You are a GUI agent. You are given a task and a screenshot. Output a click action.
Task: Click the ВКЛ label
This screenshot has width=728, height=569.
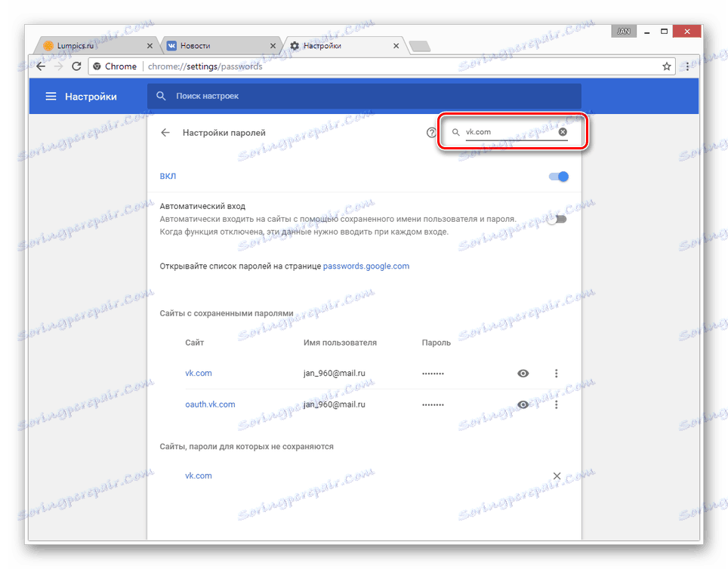[168, 177]
